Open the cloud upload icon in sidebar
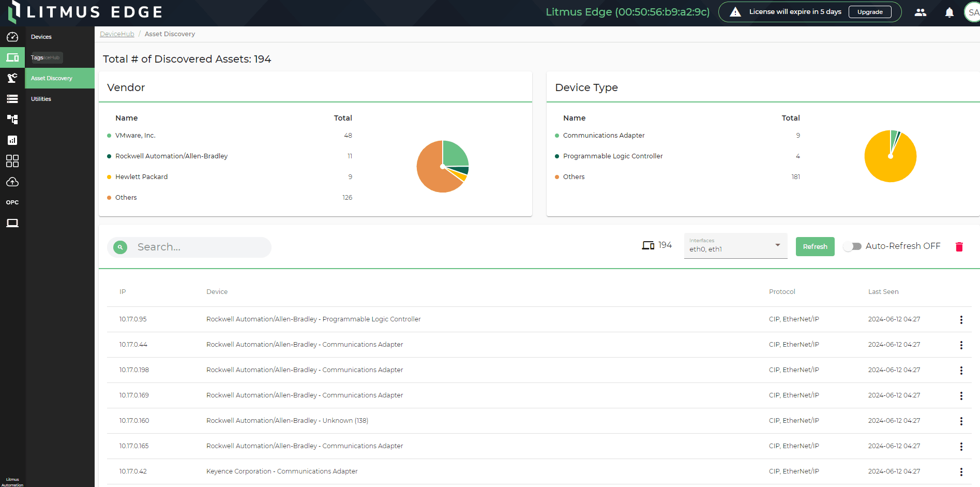Screen dimensions: 980x487 click(x=12, y=182)
